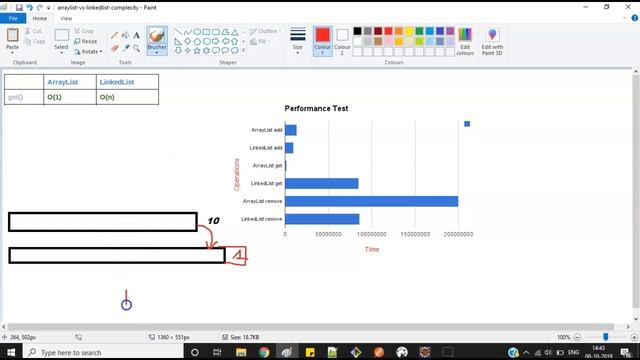The image size is (640, 360).
Task: Pick the black colour swatch
Action: [357, 31]
